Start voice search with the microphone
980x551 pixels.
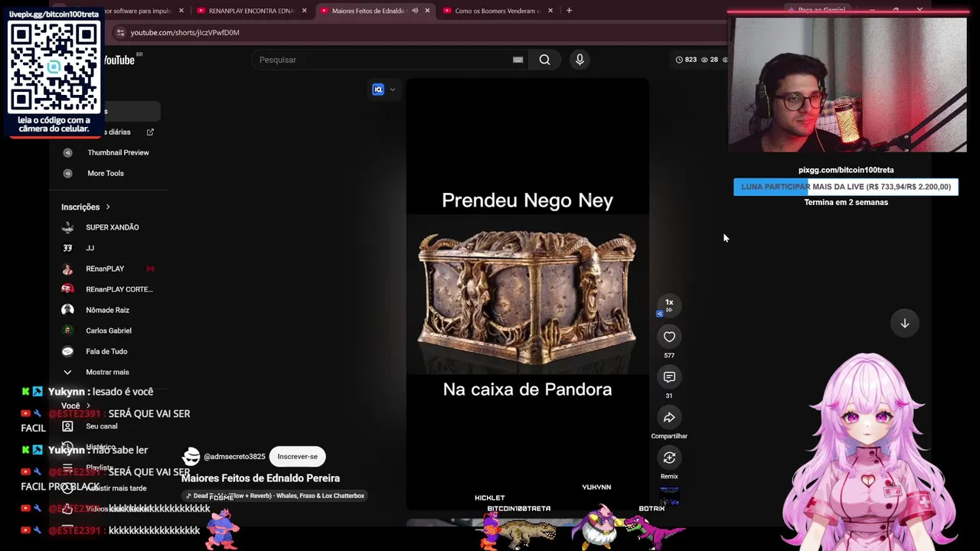click(x=580, y=60)
